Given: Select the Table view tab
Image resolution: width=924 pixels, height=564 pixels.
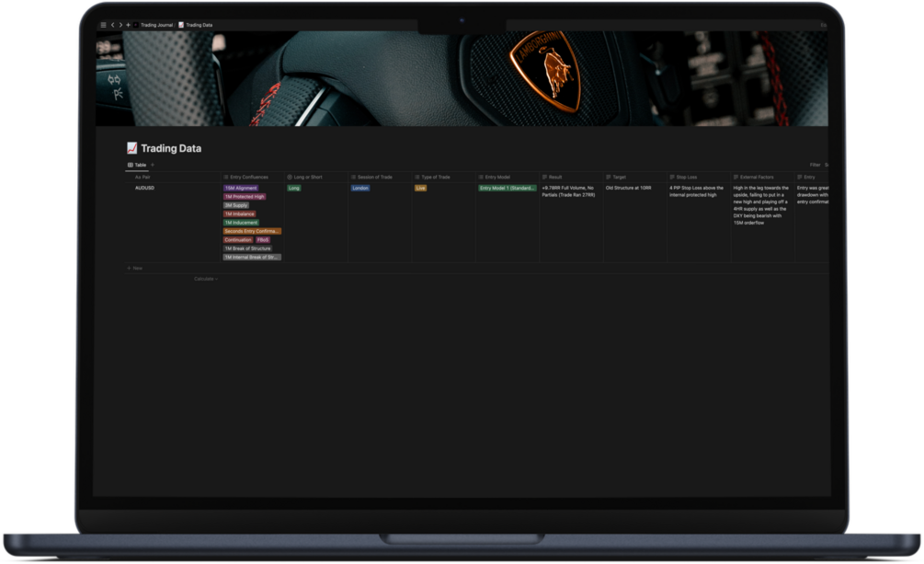Looking at the screenshot, I should (137, 166).
